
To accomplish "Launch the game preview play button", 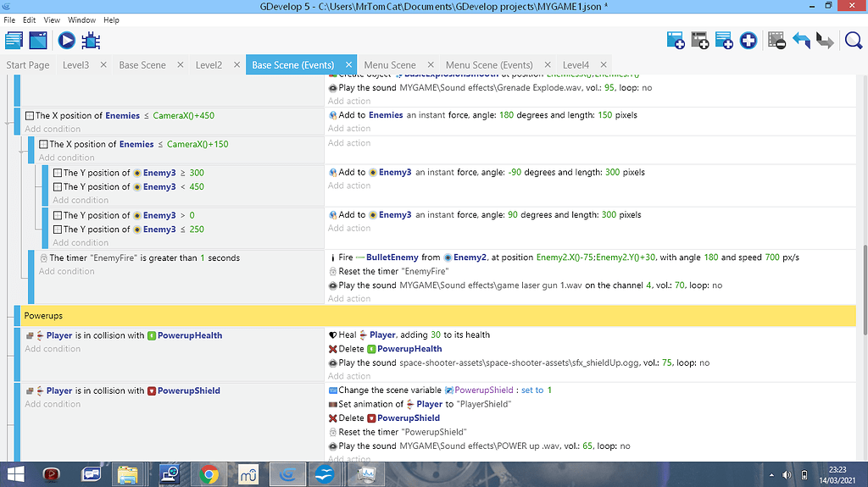I will (x=66, y=40).
